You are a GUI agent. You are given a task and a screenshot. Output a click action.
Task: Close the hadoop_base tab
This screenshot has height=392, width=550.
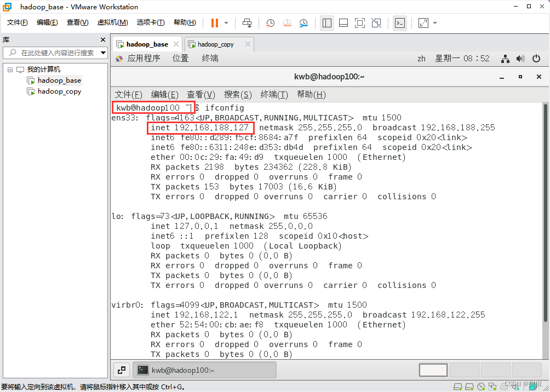point(176,44)
